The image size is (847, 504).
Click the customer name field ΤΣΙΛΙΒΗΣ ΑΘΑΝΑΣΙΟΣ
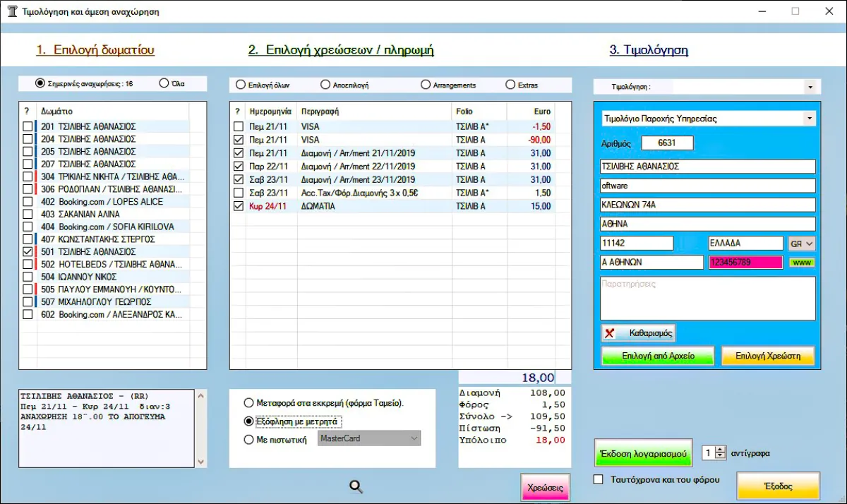(x=708, y=167)
